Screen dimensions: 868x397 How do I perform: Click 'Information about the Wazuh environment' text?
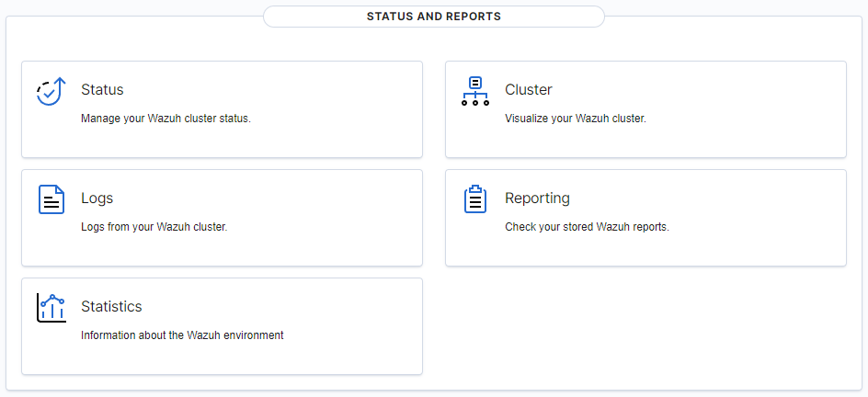pyautogui.click(x=182, y=335)
